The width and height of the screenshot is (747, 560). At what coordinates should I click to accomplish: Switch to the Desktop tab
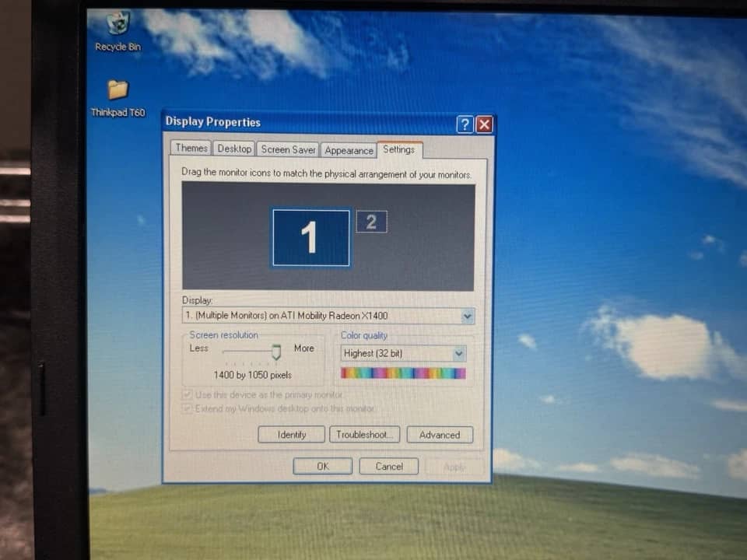point(234,149)
